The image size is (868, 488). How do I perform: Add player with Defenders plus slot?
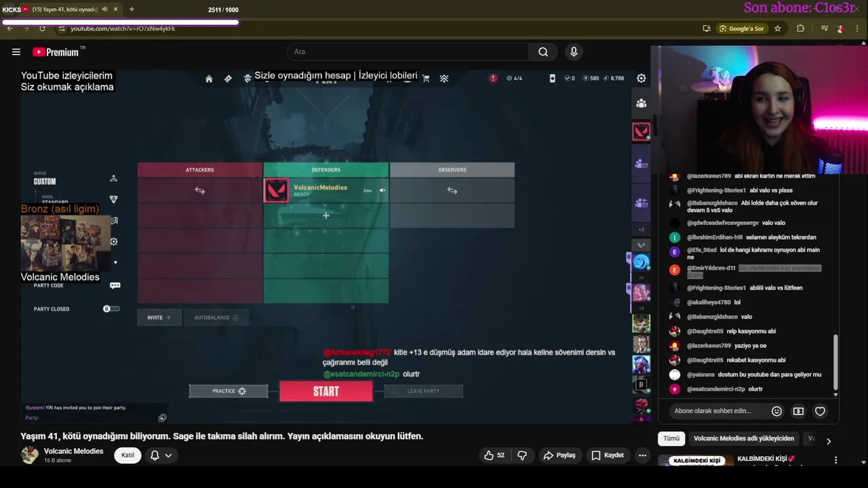click(x=325, y=216)
